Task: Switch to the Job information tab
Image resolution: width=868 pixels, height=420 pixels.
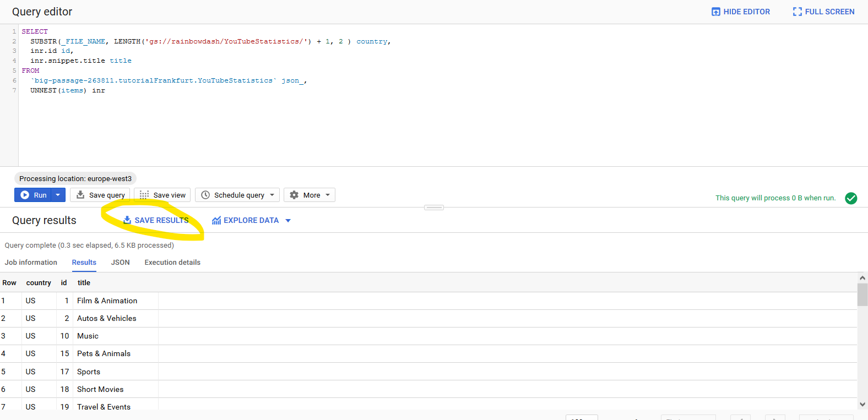Action: click(31, 263)
